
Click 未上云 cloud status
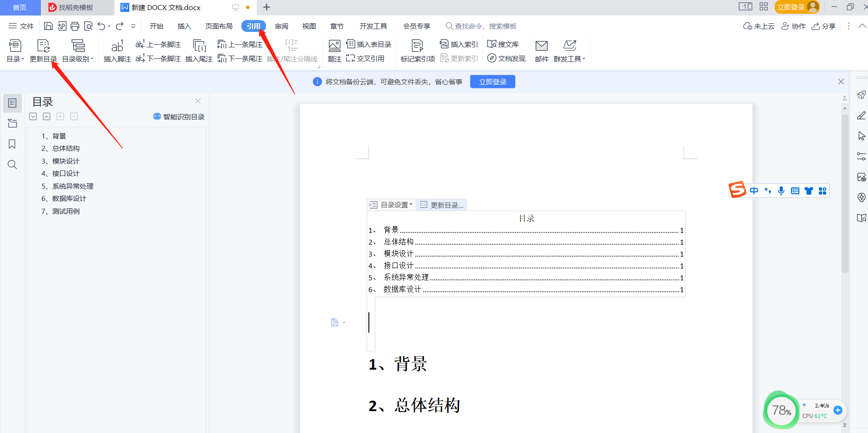click(759, 26)
